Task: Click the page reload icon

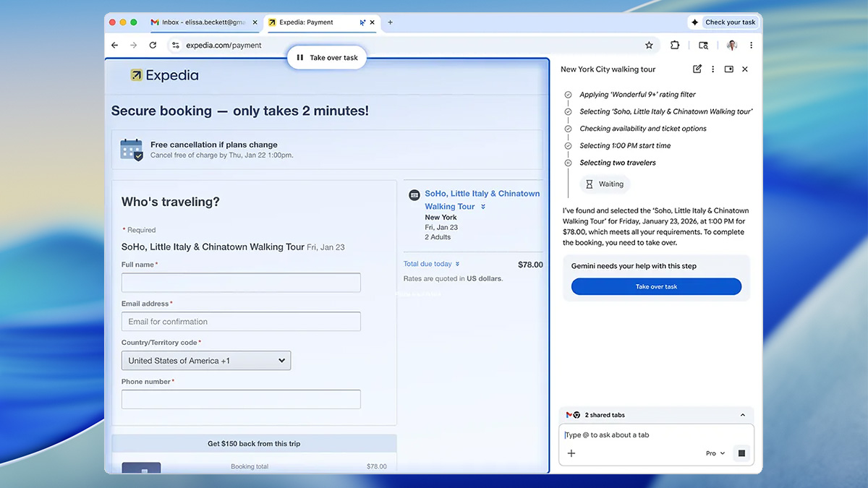Action: pyautogui.click(x=153, y=45)
